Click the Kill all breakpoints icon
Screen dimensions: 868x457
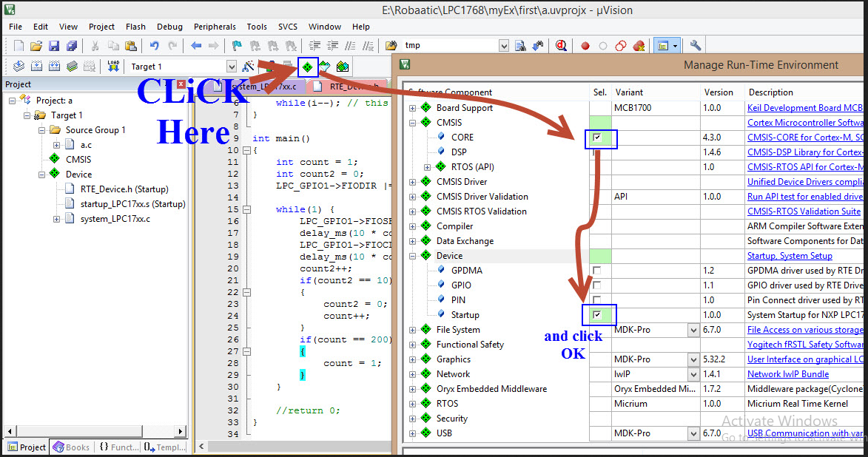[639, 46]
